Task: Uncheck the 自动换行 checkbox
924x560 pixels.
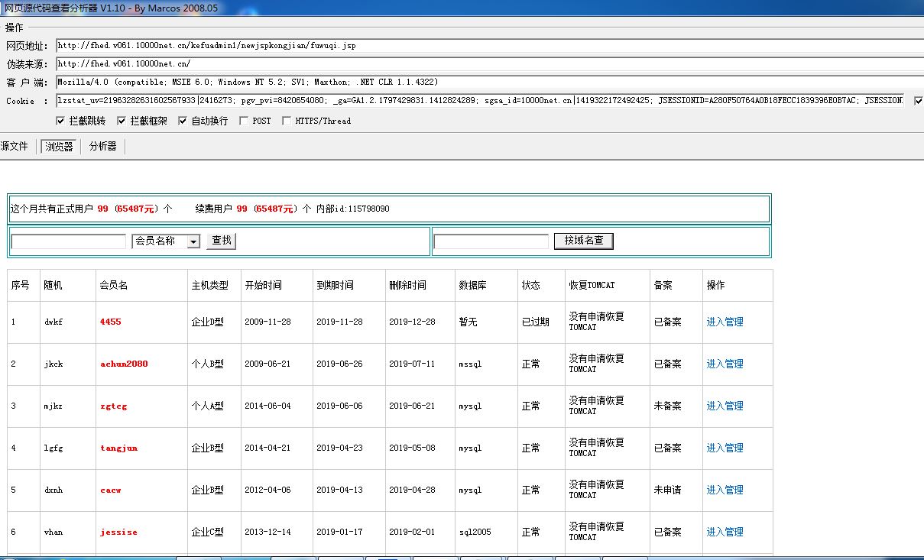Action: 183,121
